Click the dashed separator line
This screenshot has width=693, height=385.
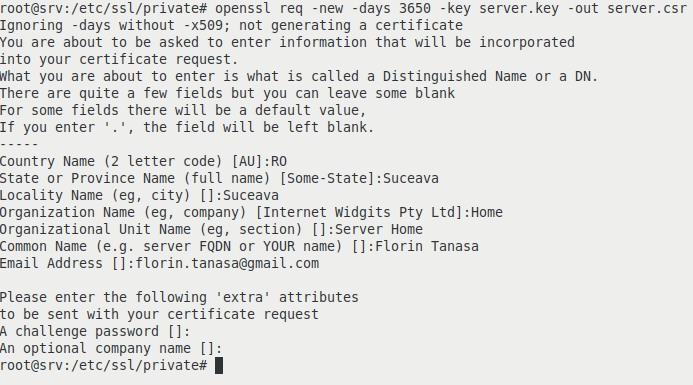tap(19, 144)
